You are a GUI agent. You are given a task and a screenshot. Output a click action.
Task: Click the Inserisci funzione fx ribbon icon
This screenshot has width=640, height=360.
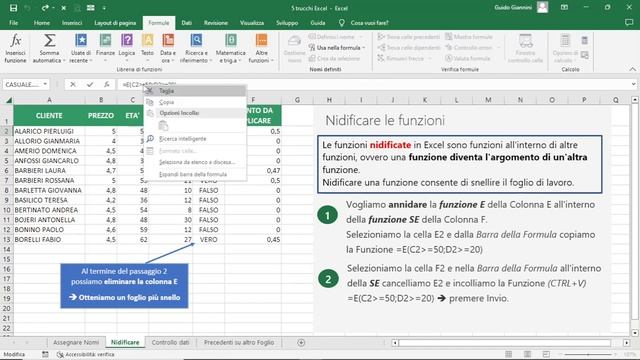point(15,49)
